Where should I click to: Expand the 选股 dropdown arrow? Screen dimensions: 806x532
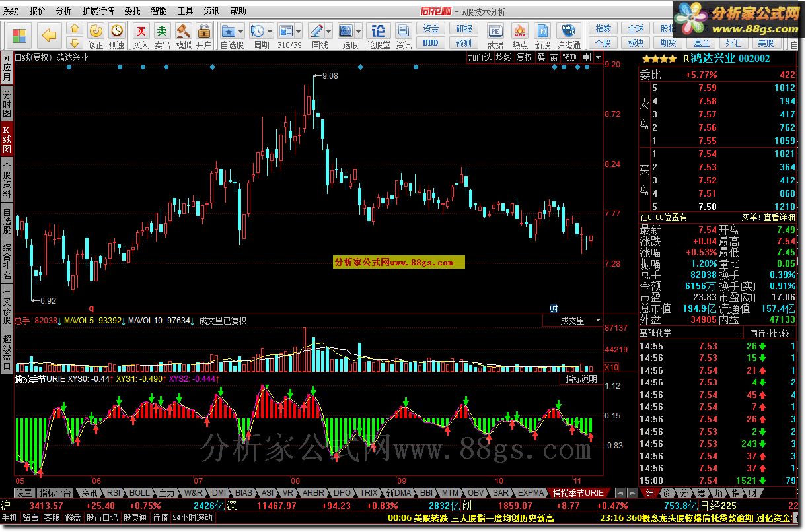click(358, 31)
